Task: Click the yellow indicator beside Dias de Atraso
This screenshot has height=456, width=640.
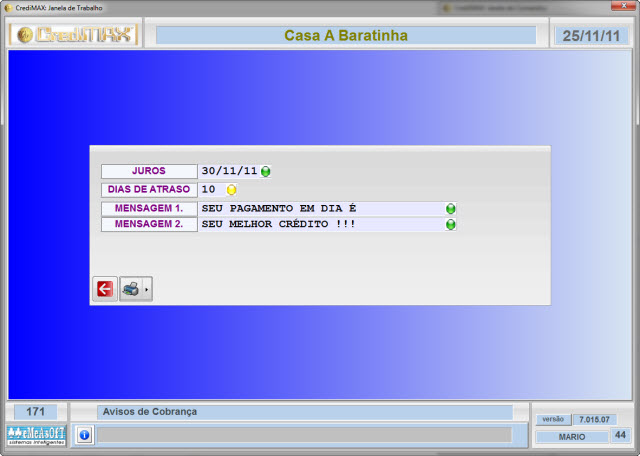Action: pyautogui.click(x=232, y=189)
